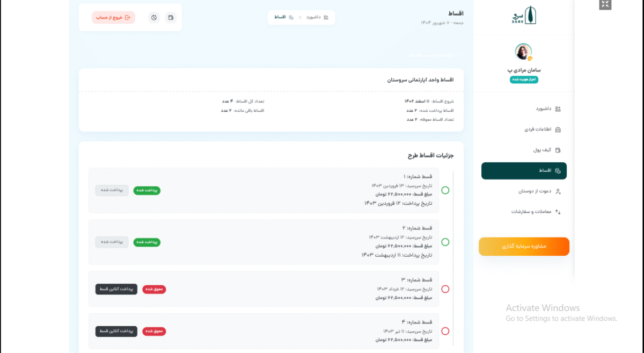The image size is (644, 353).
Task: Click the Sarv logo in the sidebar
Action: pyautogui.click(x=524, y=16)
